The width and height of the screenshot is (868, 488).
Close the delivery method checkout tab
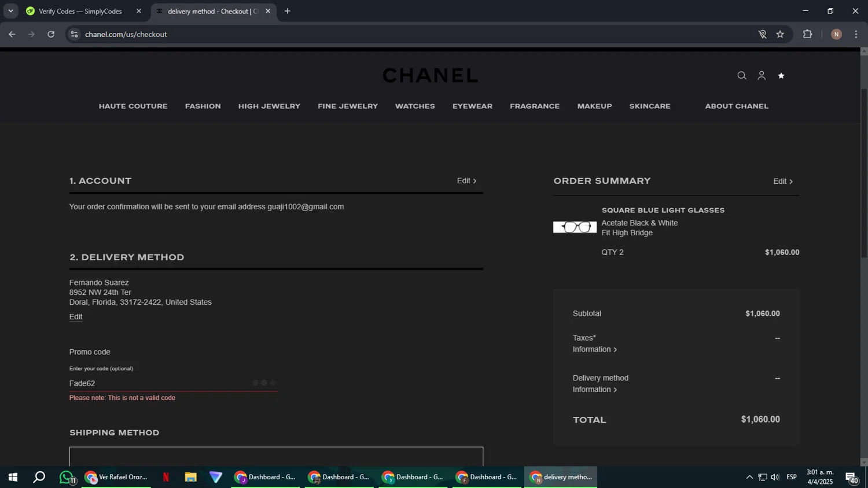click(268, 11)
